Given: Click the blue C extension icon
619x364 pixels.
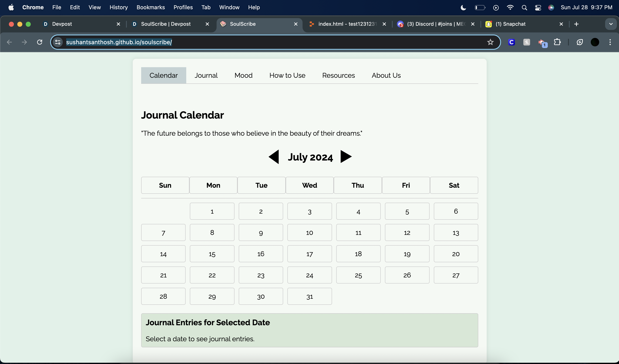Looking at the screenshot, I should tap(511, 42).
